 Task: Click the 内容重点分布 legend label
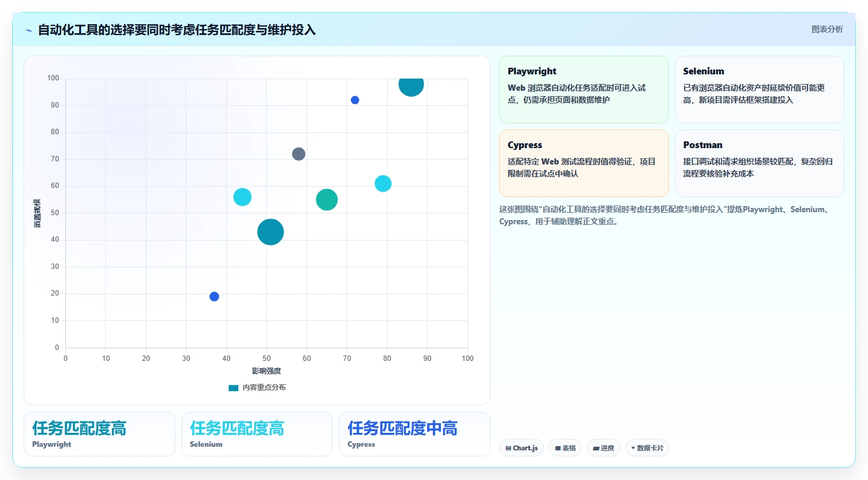[x=264, y=388]
